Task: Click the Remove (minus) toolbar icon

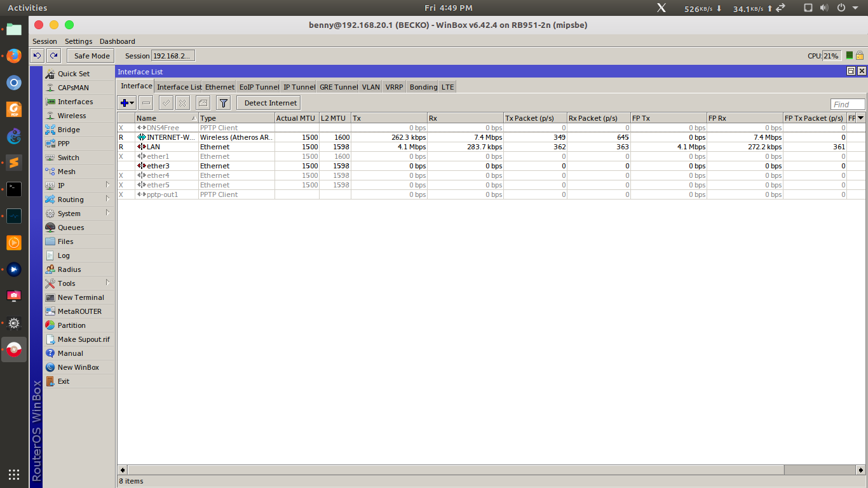Action: point(146,102)
